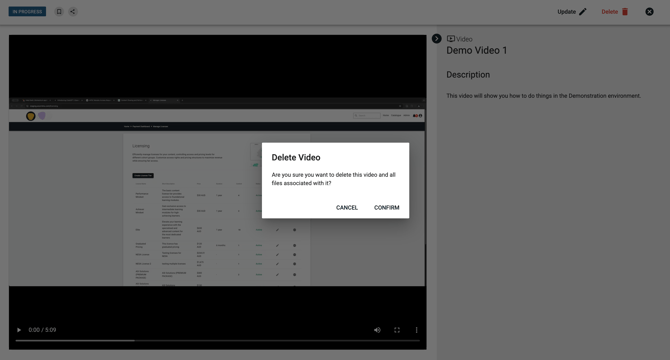
Task: Open video more options menu
Action: (x=416, y=330)
